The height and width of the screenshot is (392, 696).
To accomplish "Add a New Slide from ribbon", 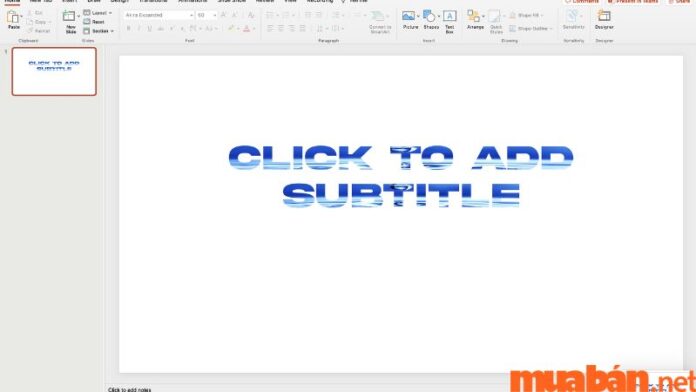I will pos(71,22).
